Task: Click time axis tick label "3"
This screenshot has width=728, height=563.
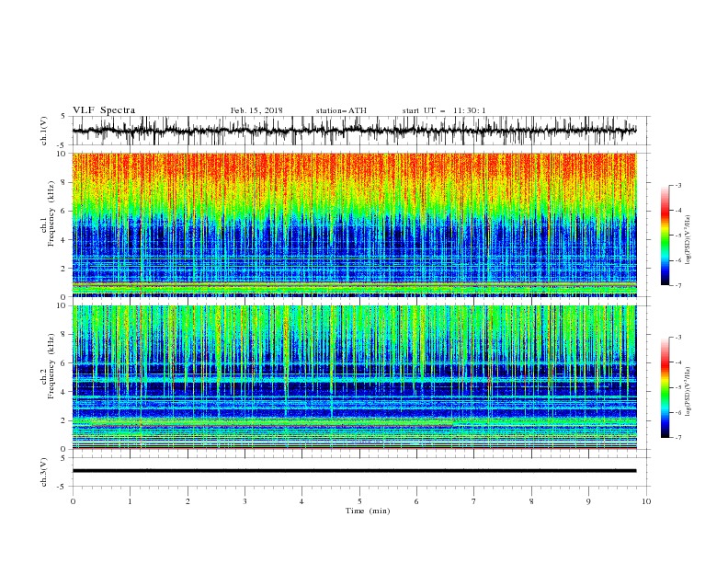Action: point(245,501)
